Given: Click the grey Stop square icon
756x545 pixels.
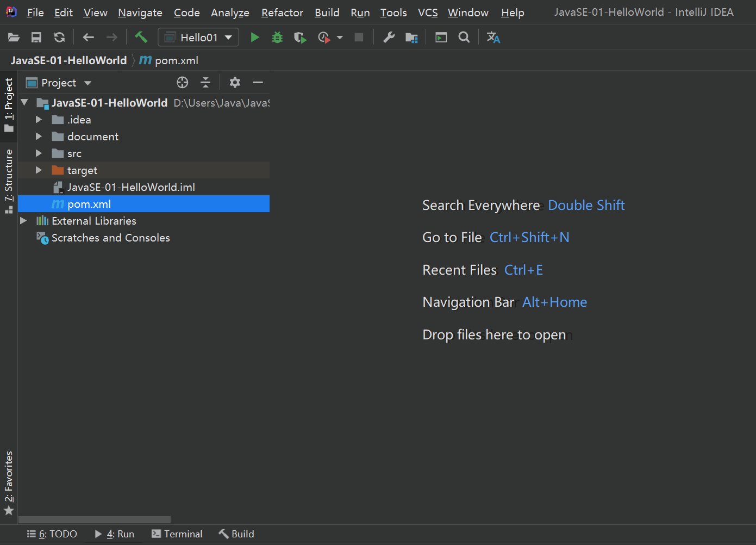Looking at the screenshot, I should 359,38.
